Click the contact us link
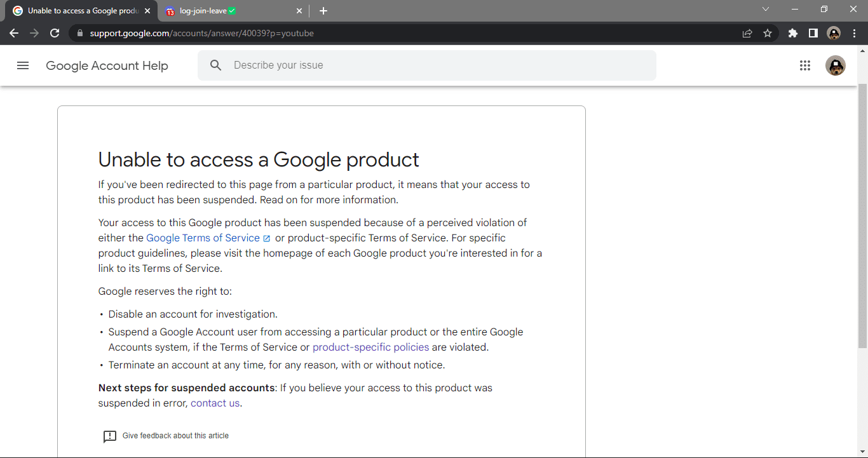868x458 pixels. coord(215,403)
